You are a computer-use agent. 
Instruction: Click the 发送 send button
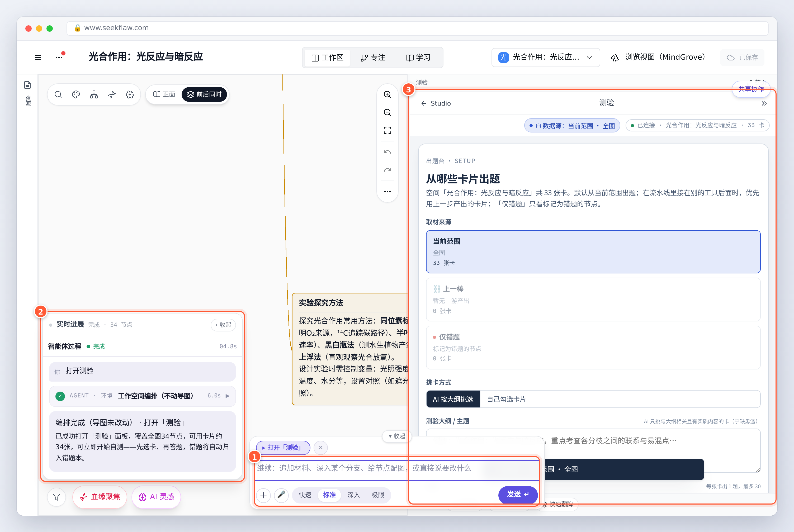coord(518,495)
